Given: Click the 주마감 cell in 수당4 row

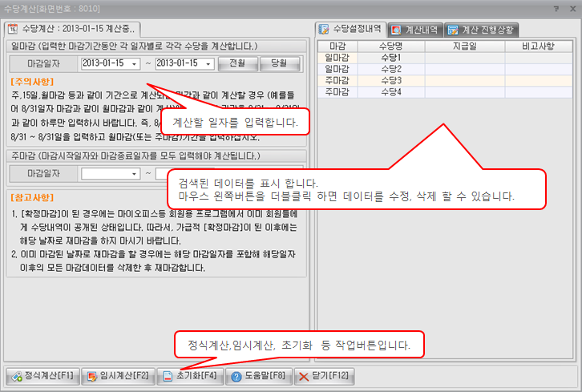Looking at the screenshot, I should 337,92.
